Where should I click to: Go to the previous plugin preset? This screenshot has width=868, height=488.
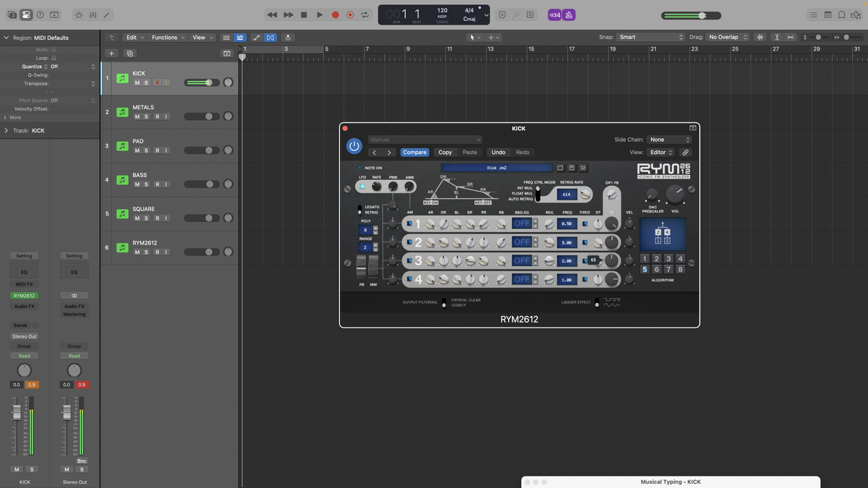click(374, 153)
